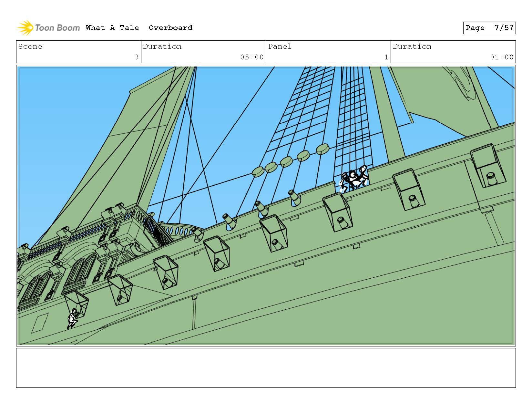This screenshot has width=532, height=412.
Task: Select the title text "What A Tale Overboard"
Action: tap(139, 28)
